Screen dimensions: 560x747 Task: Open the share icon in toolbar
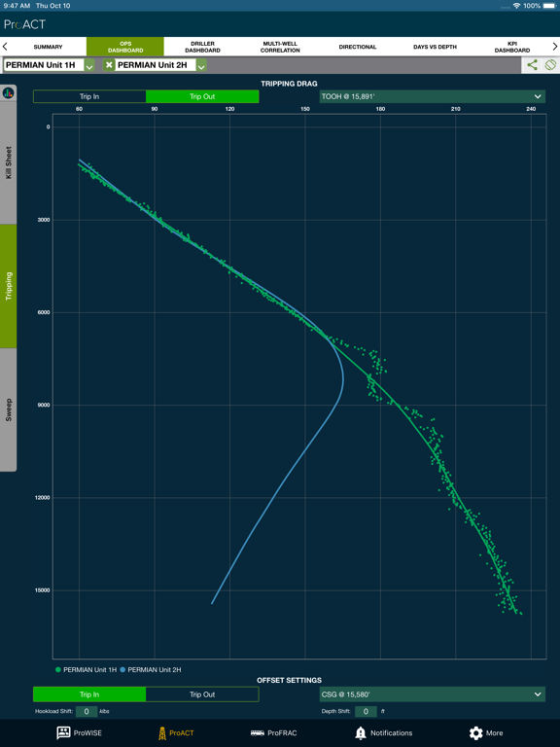pos(532,65)
